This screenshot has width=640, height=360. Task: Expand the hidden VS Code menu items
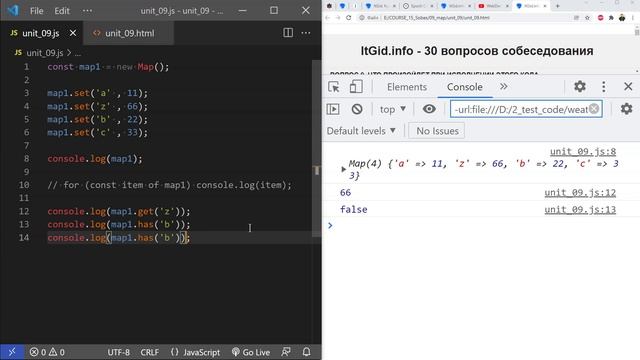87,11
